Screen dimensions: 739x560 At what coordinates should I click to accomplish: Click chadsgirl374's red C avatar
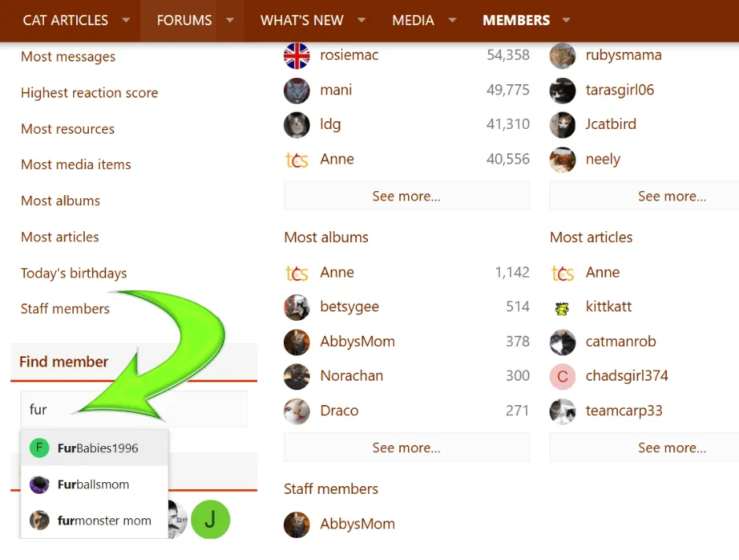click(562, 376)
